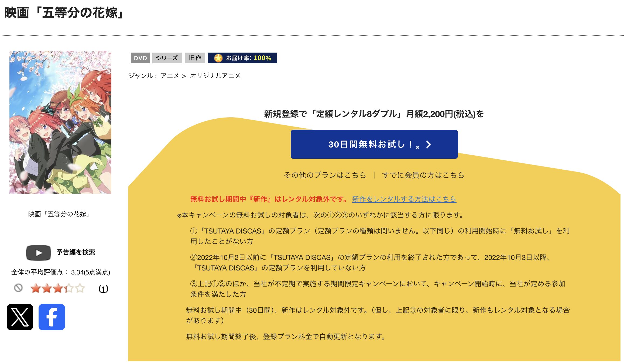The image size is (624, 364).
Task: Click 全体の平均評価点 3.34 rating text
Action: click(61, 272)
